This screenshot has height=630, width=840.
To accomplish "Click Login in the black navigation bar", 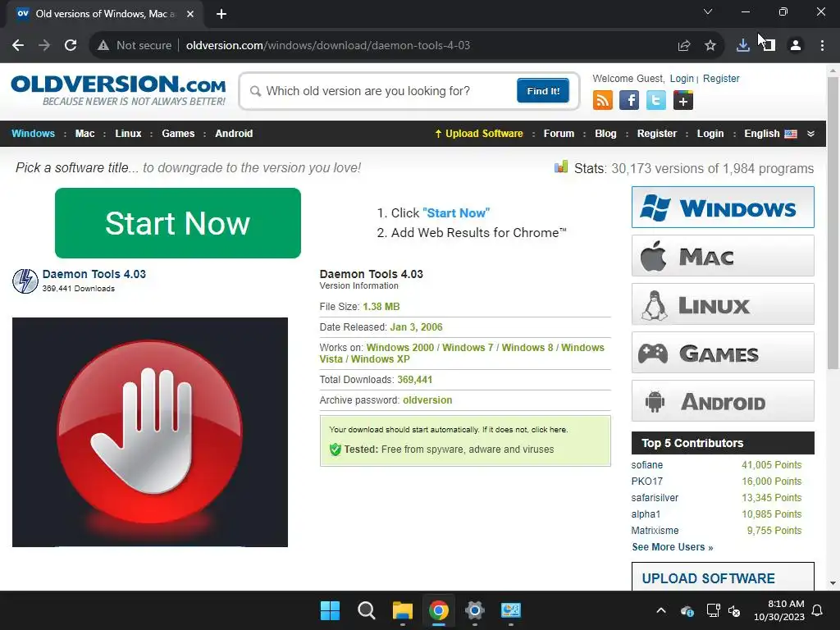I will [710, 134].
